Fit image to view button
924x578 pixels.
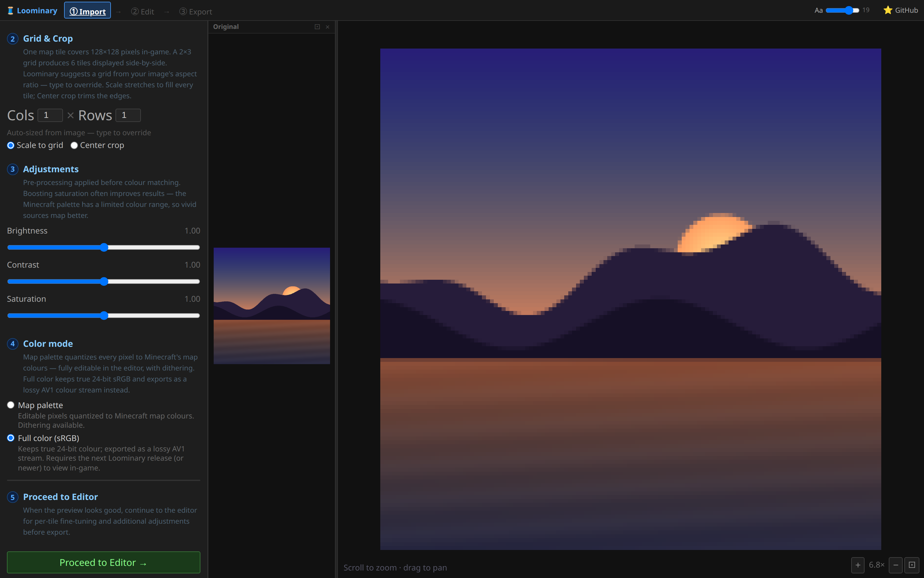912,565
